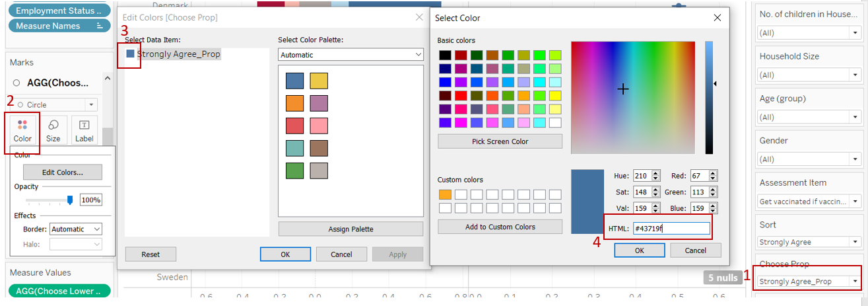Screen dimensions: 868x306
Task: Click the Strongly Agree_Prop data item swatch
Action: 130,54
